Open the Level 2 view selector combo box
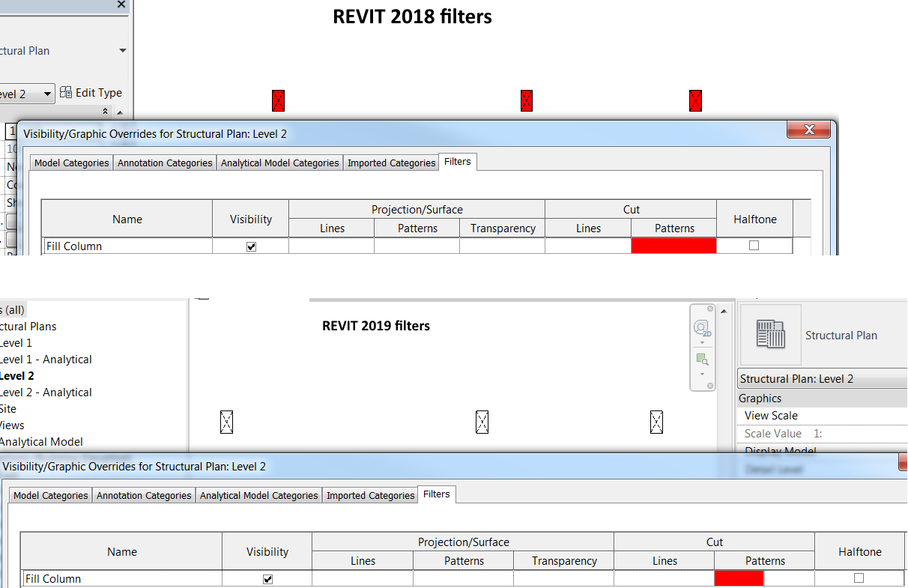 coord(27,94)
